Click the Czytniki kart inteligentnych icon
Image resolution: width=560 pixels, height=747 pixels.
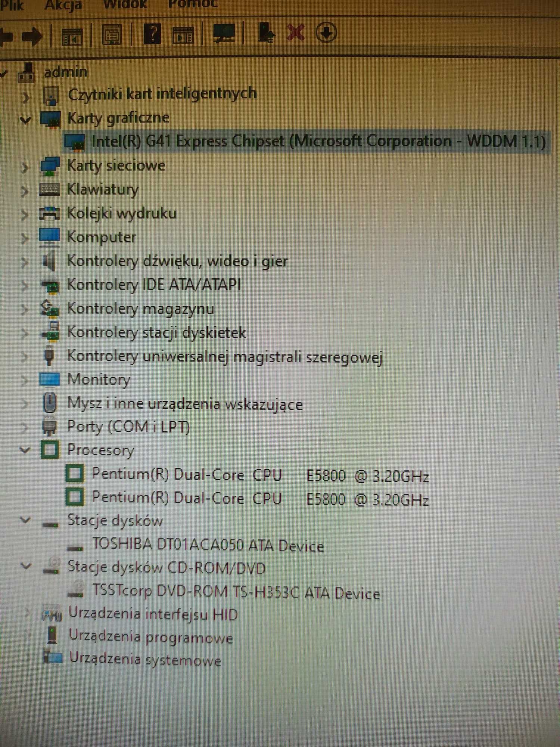click(x=51, y=96)
